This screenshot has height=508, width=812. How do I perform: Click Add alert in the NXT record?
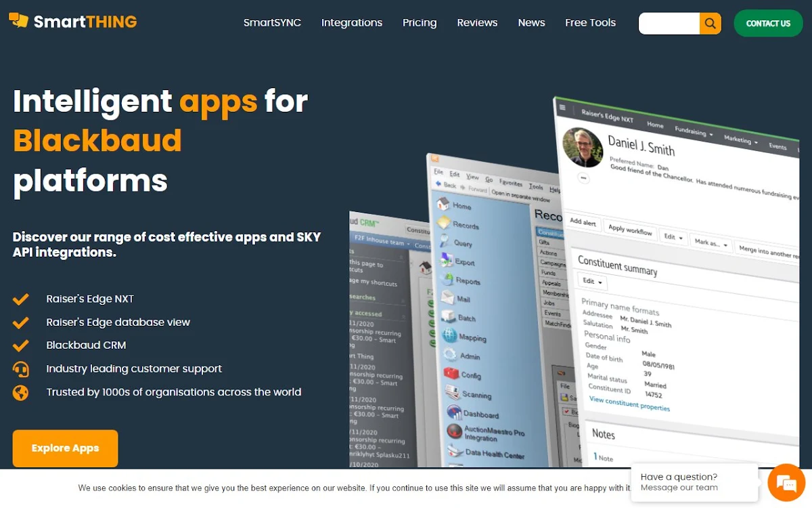(x=583, y=222)
